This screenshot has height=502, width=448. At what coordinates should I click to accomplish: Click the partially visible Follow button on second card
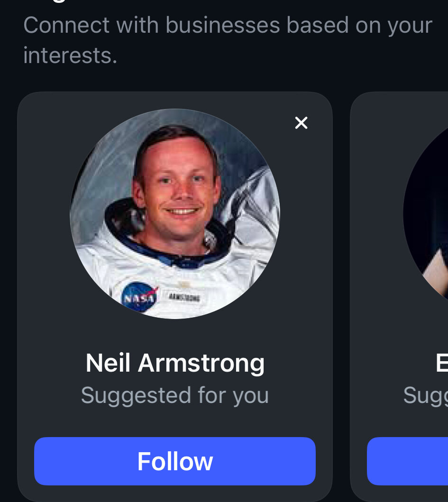407,461
